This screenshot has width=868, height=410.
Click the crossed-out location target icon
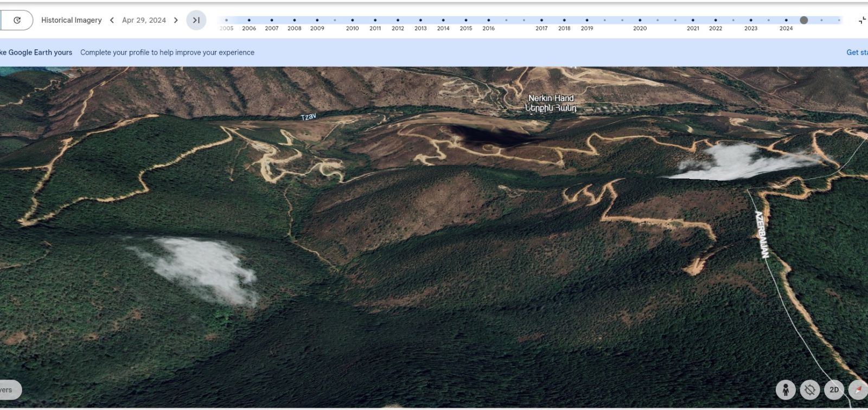click(809, 389)
